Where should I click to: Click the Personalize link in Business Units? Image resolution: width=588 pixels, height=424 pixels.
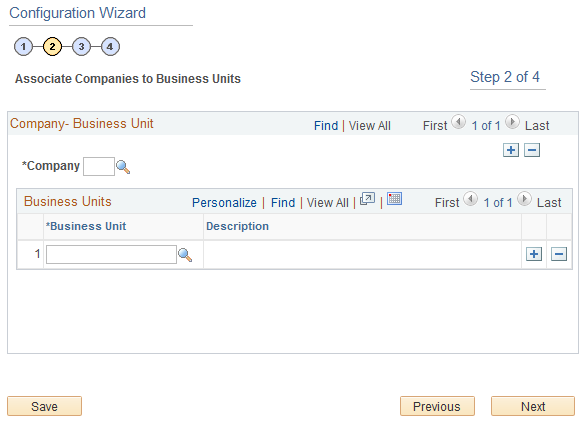pyautogui.click(x=224, y=203)
